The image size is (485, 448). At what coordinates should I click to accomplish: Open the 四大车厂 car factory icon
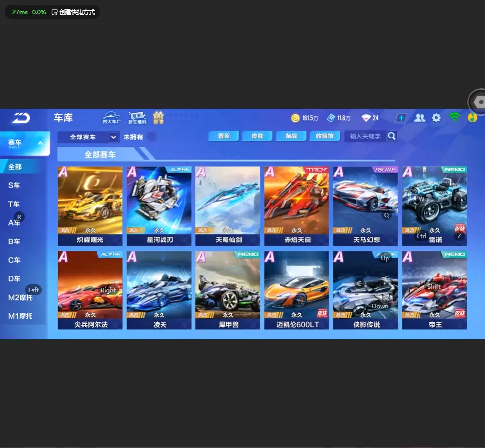pyautogui.click(x=112, y=118)
